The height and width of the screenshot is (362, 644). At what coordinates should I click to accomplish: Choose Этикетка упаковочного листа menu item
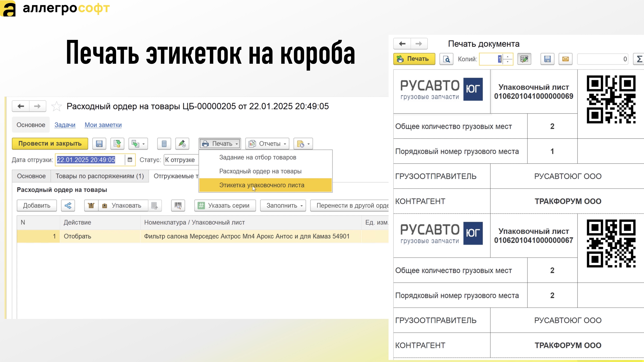(266, 185)
